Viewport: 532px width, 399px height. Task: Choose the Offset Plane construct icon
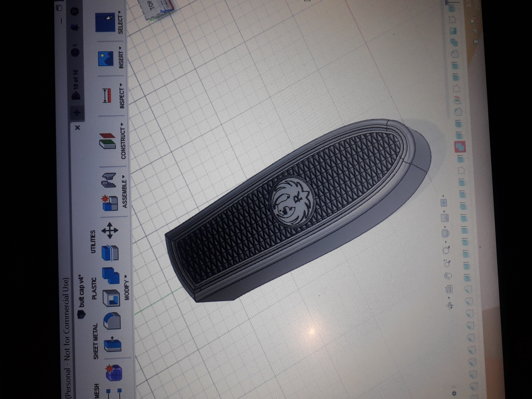point(107,141)
